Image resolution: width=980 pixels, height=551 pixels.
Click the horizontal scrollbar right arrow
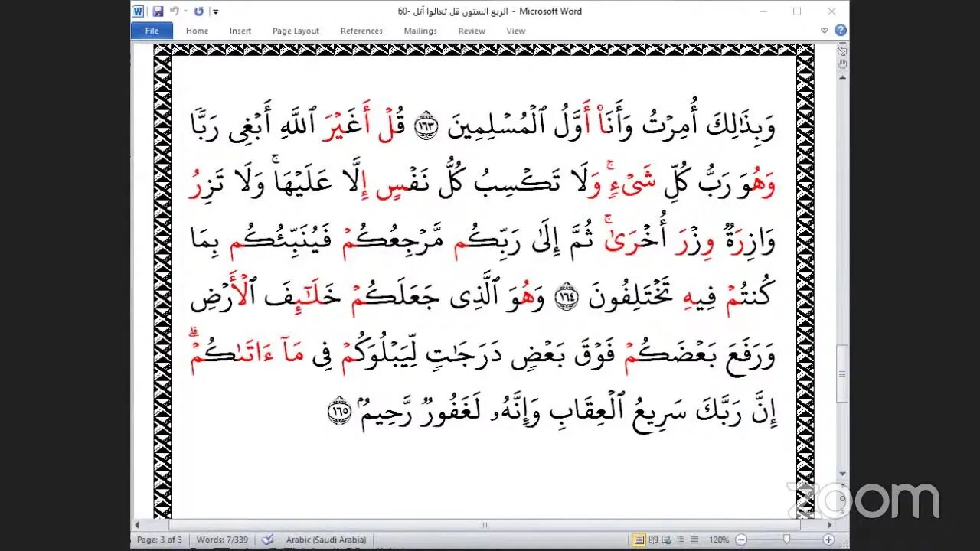click(829, 525)
